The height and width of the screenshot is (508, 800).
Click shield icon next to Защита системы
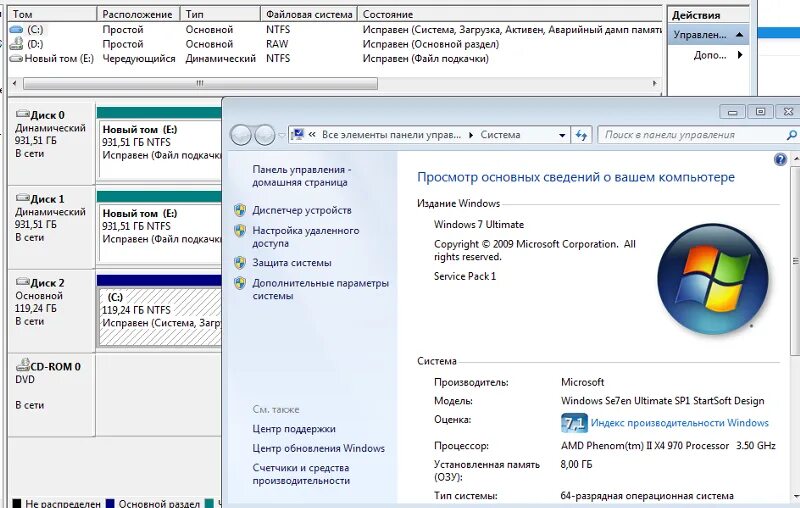[240, 263]
